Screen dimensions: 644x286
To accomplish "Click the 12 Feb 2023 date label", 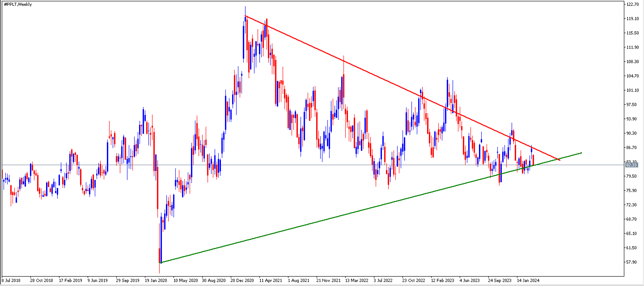I will coord(443,280).
